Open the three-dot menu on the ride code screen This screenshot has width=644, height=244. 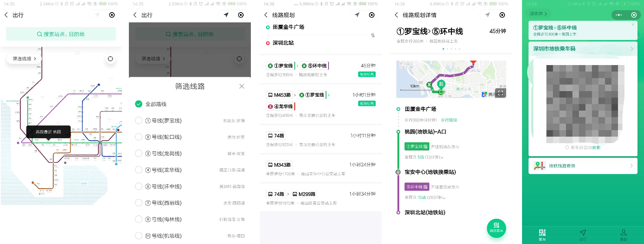[x=619, y=15]
